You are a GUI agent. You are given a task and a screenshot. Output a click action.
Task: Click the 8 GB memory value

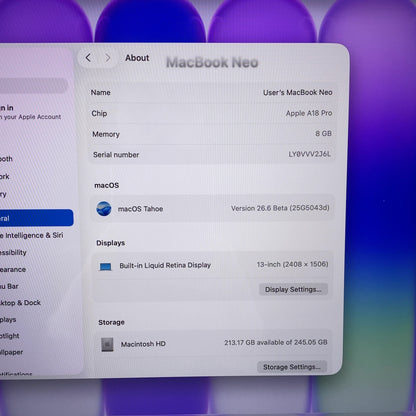tap(323, 134)
